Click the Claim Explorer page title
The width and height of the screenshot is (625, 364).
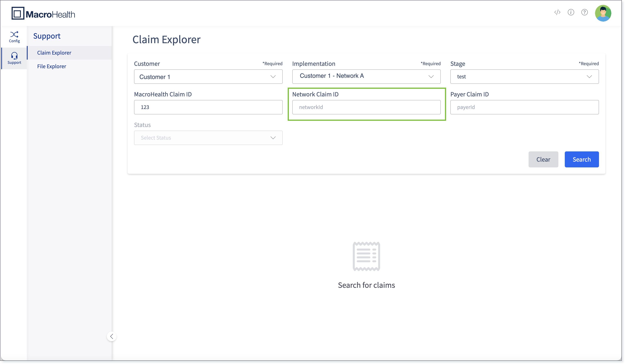[166, 39]
